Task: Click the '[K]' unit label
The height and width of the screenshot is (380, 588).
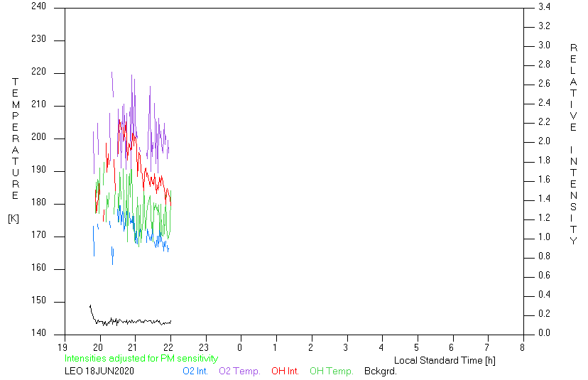Action: click(x=13, y=219)
